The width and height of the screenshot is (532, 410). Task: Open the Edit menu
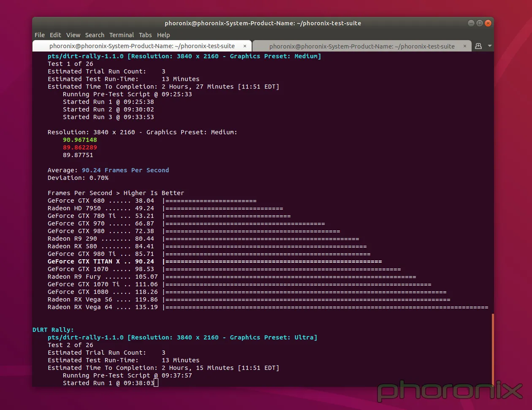pyautogui.click(x=55, y=35)
